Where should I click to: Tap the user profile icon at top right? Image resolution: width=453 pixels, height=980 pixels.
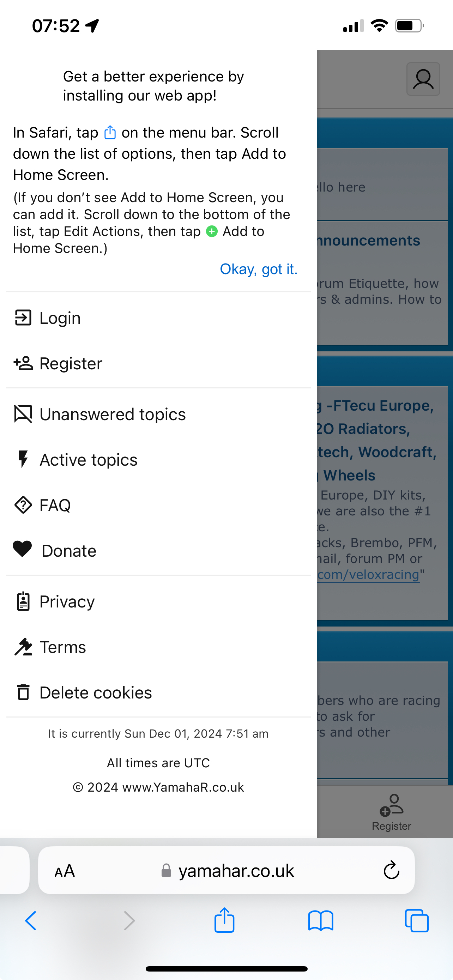coord(423,79)
